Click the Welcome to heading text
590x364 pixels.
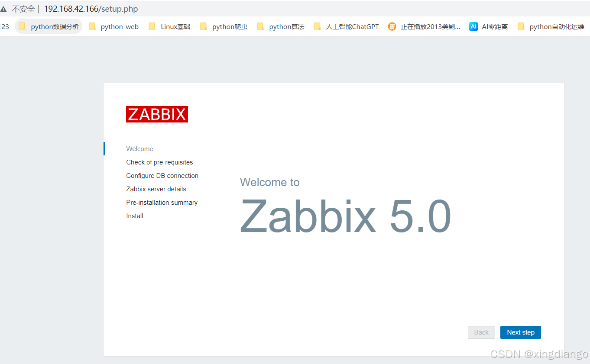[269, 182]
